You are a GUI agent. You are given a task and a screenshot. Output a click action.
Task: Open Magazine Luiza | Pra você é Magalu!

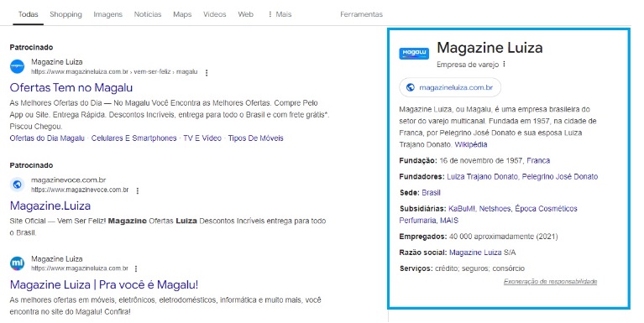point(104,285)
